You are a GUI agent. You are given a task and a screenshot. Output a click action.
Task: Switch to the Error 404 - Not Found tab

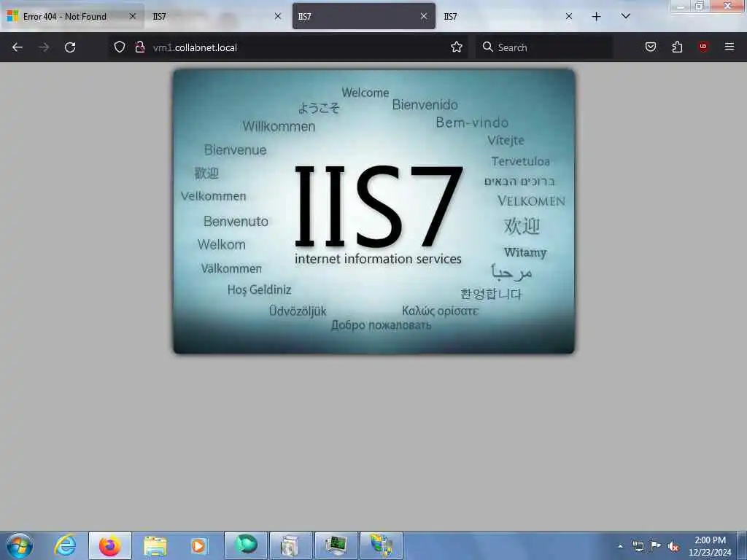pos(72,16)
